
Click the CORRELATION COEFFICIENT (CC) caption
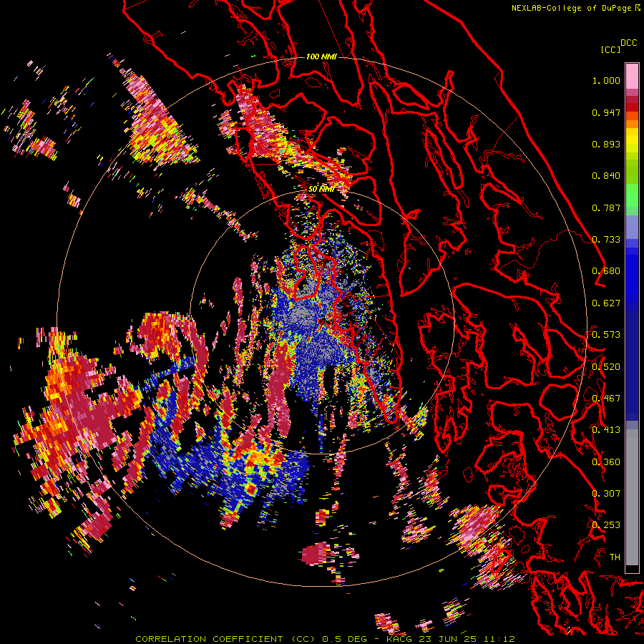[x=225, y=639]
